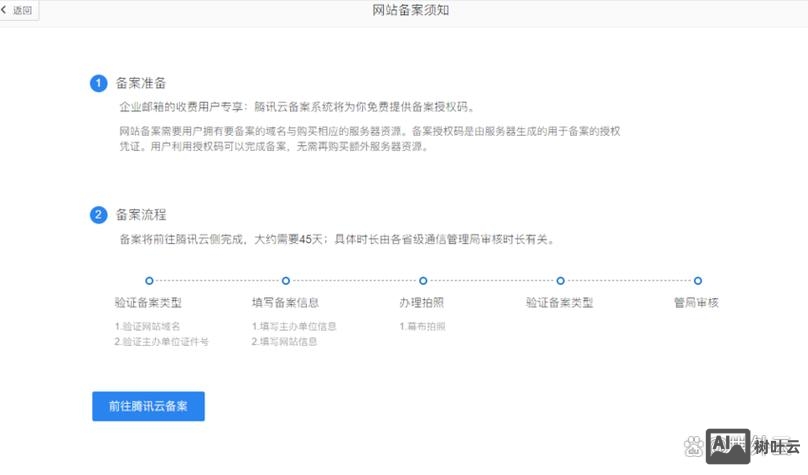The width and height of the screenshot is (808, 475).
Task: Click the 1.填写主办单位信息 item
Action: (294, 326)
